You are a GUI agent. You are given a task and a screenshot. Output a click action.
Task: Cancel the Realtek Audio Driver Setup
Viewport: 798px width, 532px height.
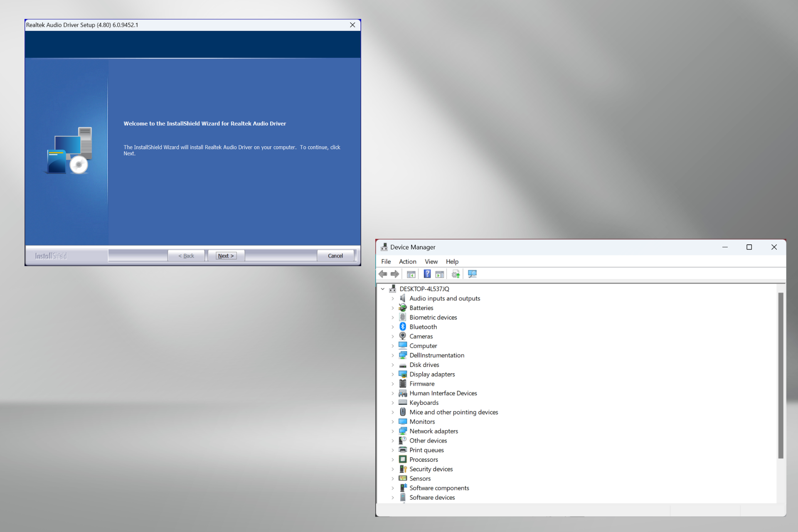coord(335,256)
